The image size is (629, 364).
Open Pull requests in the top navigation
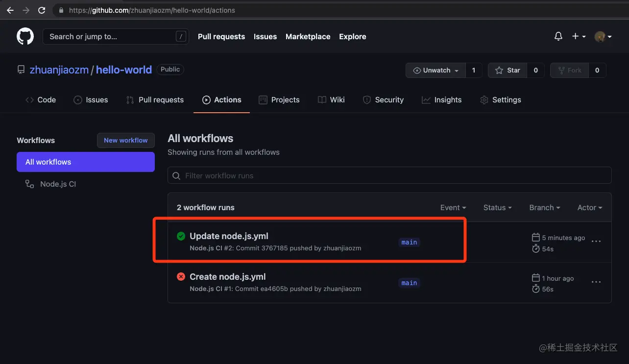click(221, 37)
